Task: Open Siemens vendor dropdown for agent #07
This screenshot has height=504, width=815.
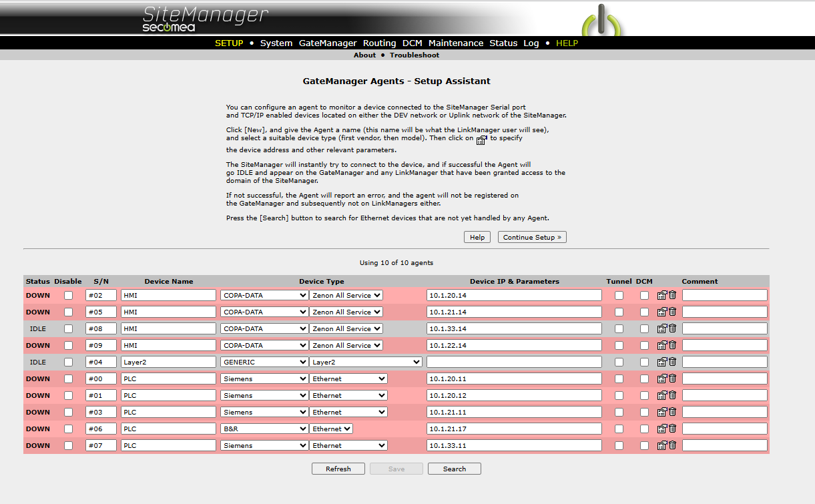Action: (264, 445)
